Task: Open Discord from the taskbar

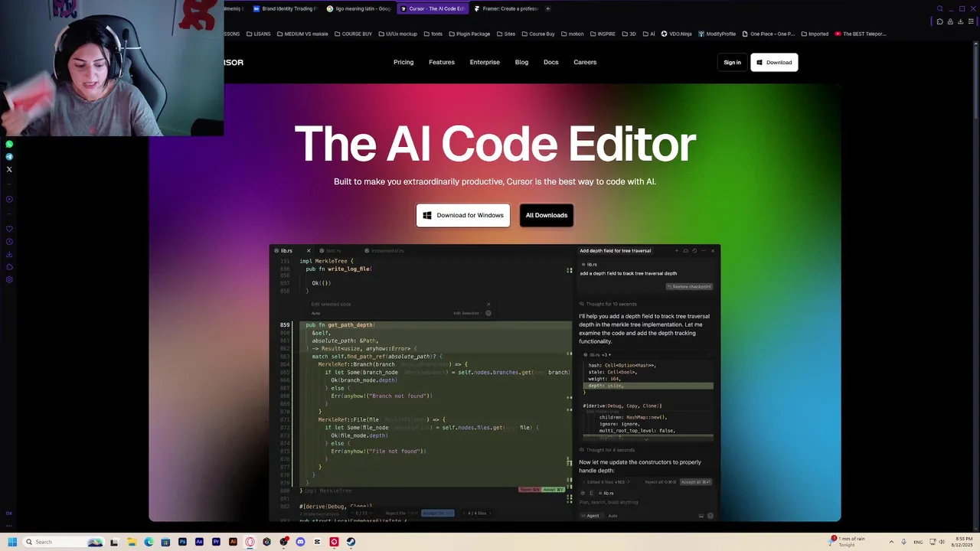Action: 300,542
